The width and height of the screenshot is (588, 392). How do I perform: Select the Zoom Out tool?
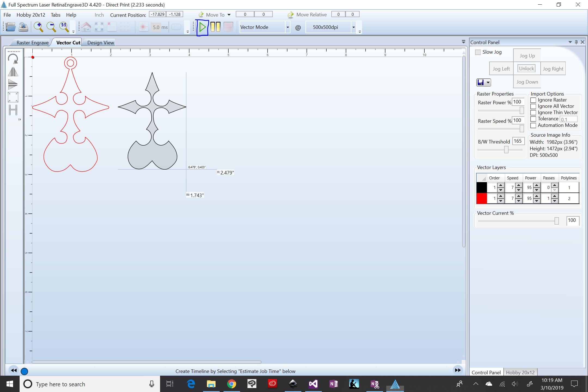[x=51, y=27]
